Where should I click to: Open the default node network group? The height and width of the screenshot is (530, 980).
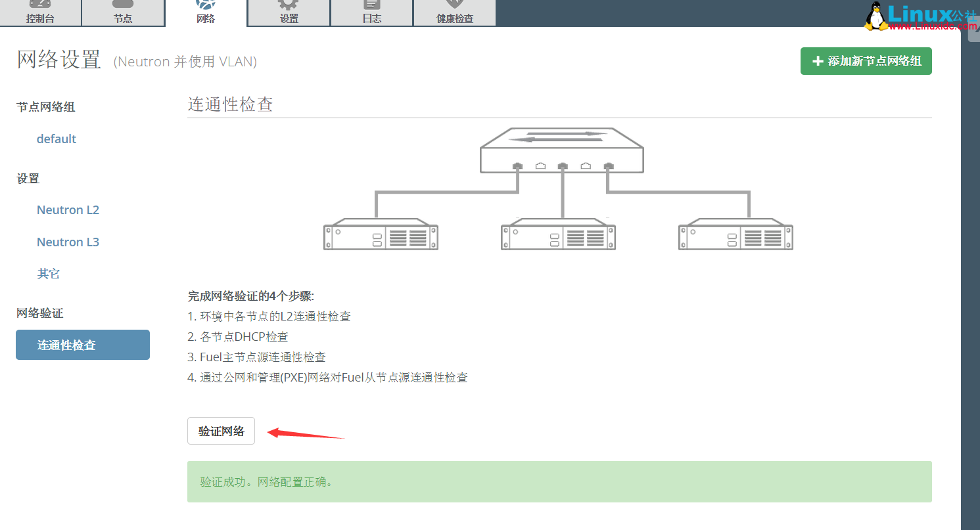pyautogui.click(x=56, y=139)
